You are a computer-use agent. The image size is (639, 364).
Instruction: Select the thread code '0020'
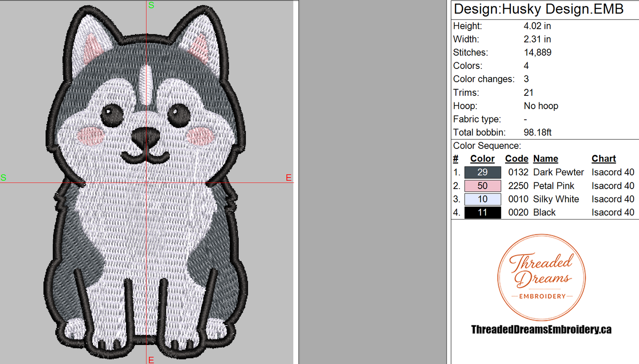(x=518, y=212)
